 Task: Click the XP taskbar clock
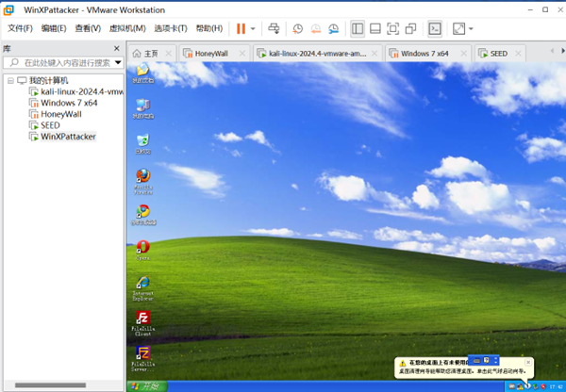(x=557, y=386)
